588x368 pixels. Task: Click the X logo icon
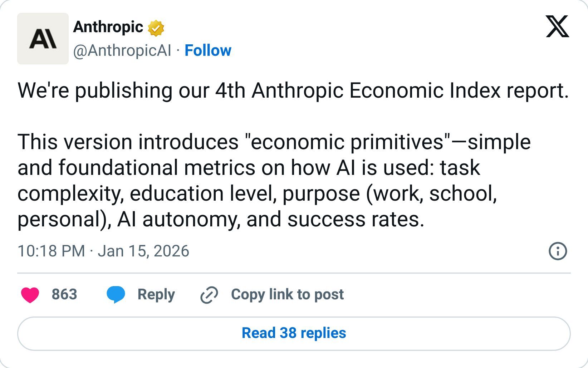(557, 26)
